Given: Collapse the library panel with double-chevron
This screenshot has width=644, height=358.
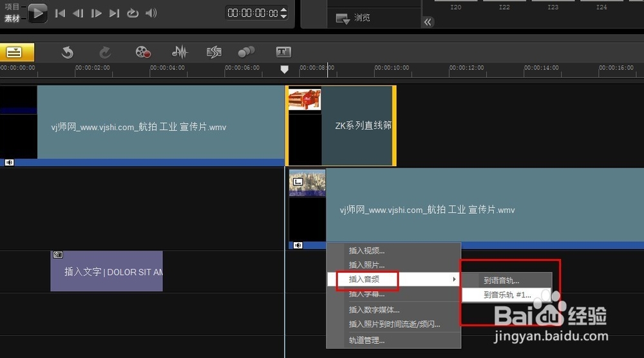Looking at the screenshot, I should tap(428, 22).
